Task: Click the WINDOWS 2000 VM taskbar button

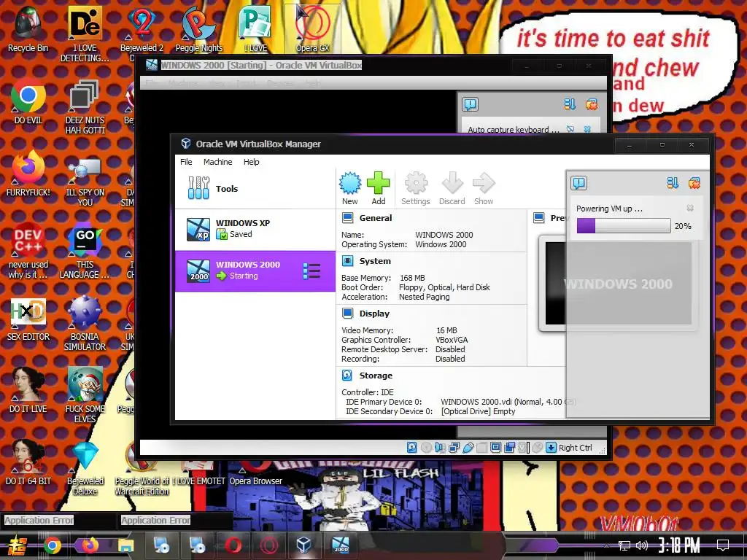Action: pos(340,545)
